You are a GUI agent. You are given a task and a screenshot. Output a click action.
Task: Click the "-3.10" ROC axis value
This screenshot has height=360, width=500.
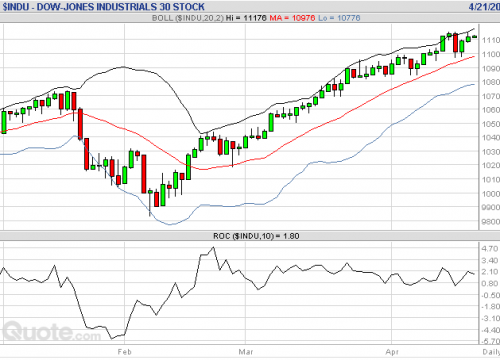coord(490,319)
